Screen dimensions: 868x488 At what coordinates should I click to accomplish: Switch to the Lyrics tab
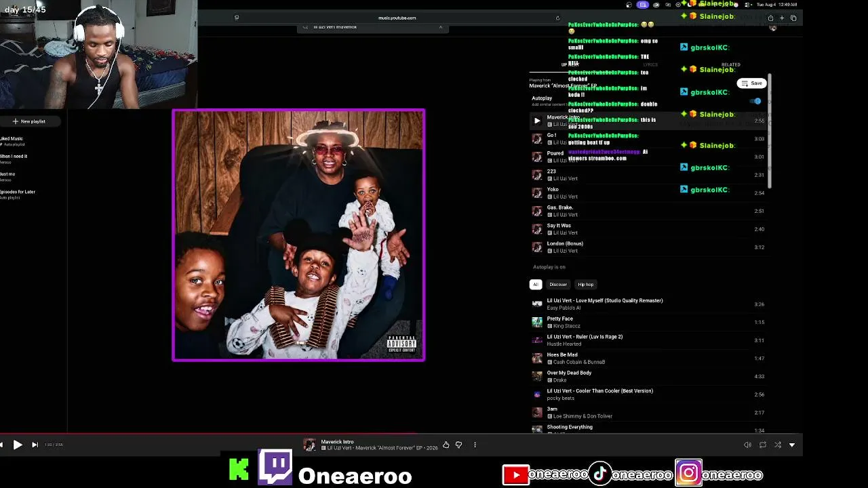[x=650, y=64]
